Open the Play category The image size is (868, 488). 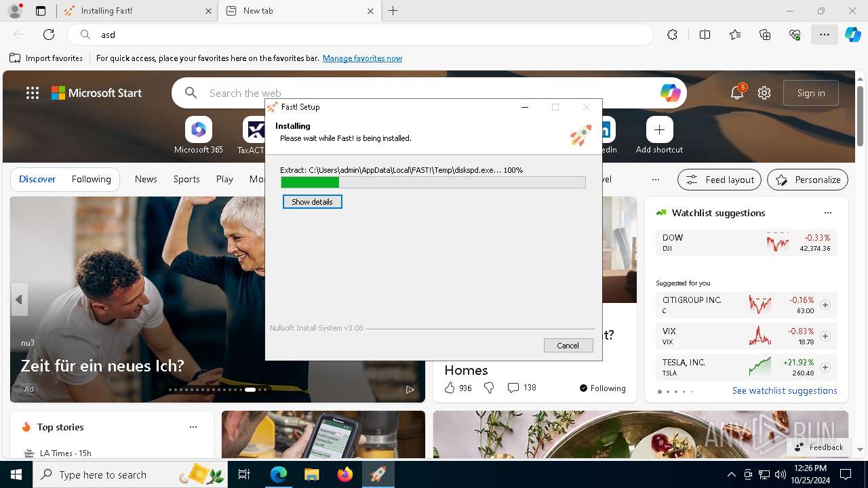(x=224, y=180)
